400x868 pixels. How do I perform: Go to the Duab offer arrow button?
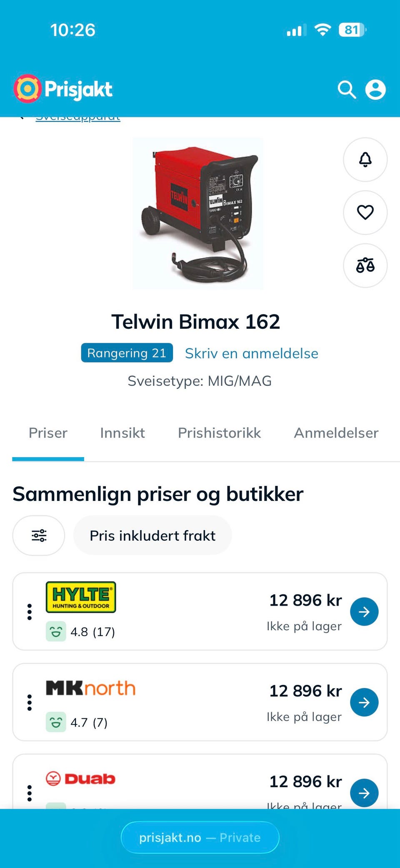[364, 793]
